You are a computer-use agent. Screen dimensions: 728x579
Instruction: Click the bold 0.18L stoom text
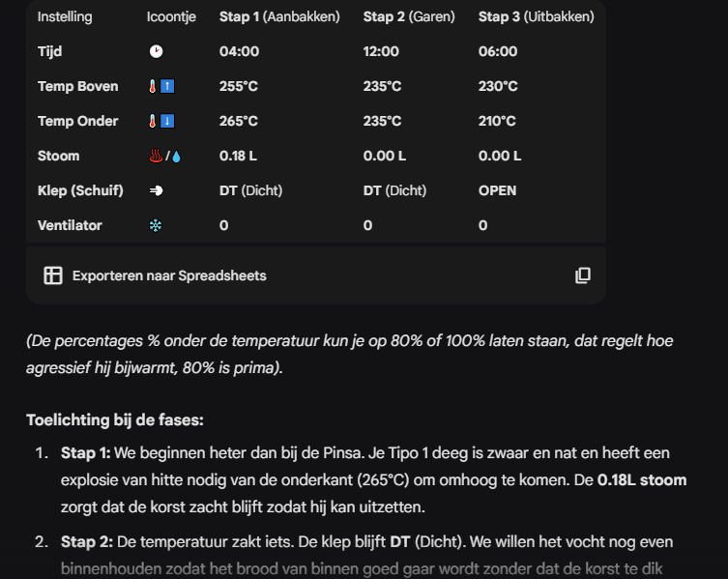click(x=642, y=479)
